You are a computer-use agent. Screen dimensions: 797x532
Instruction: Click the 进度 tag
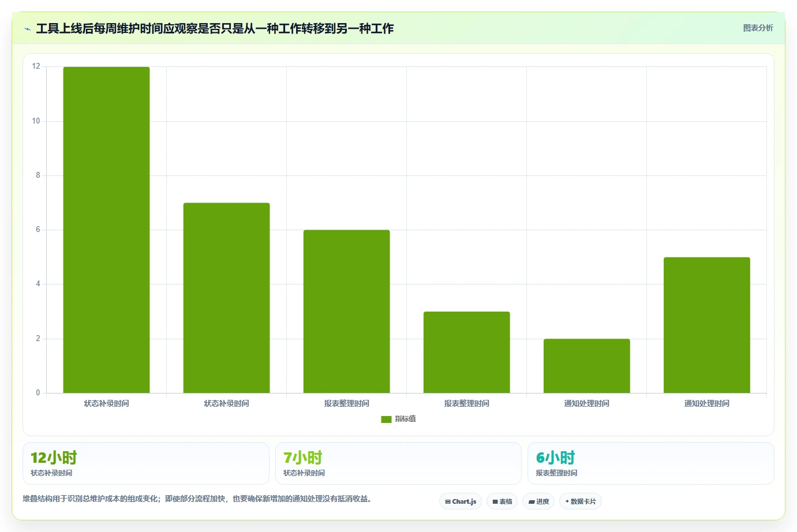coord(538,501)
